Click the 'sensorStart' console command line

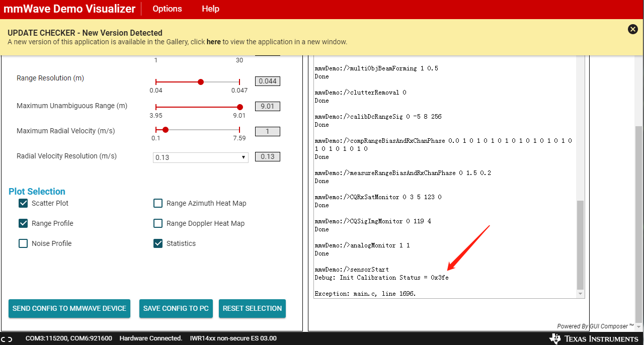click(x=352, y=270)
